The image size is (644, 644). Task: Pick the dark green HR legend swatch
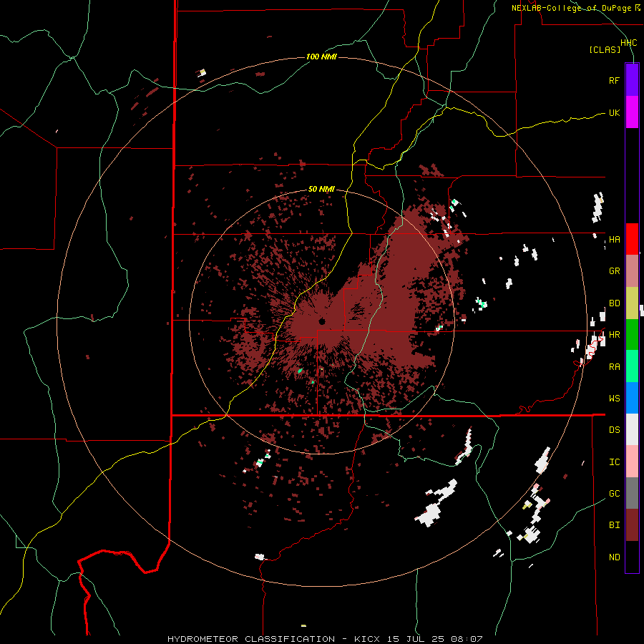[632, 335]
